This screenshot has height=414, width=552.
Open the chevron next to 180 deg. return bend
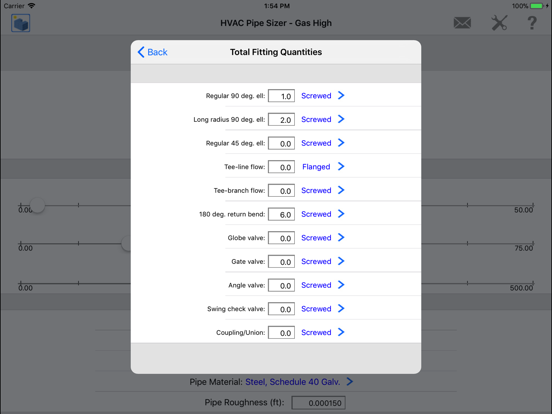click(341, 214)
